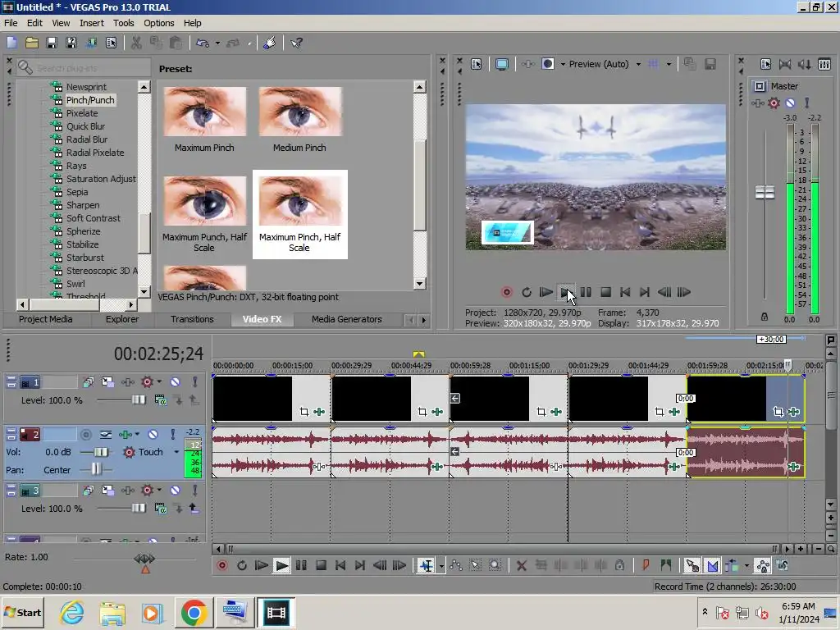840x630 pixels.
Task: Click Stop in the preview transport
Action: tap(605, 292)
